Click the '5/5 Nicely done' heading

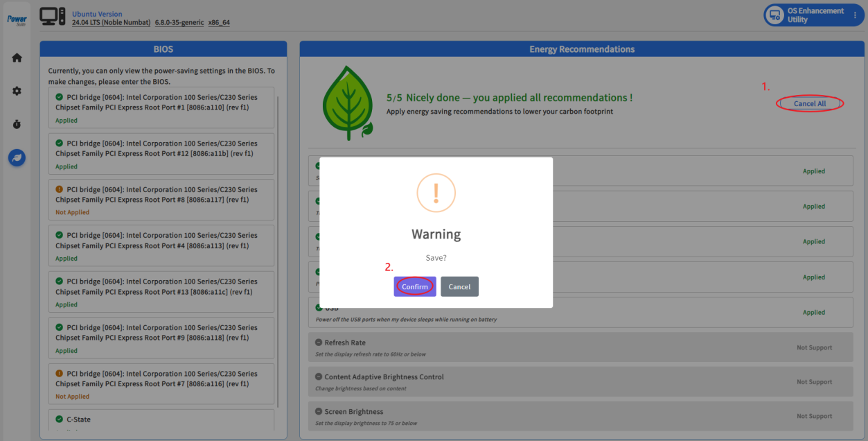[509, 98]
